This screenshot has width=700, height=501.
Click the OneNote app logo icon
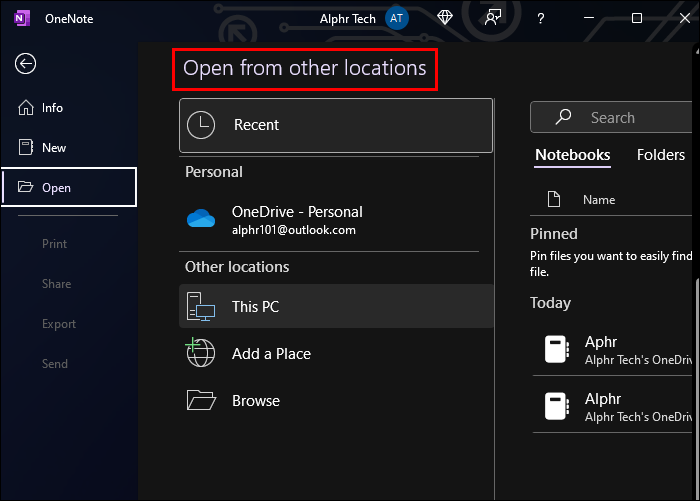(x=21, y=18)
